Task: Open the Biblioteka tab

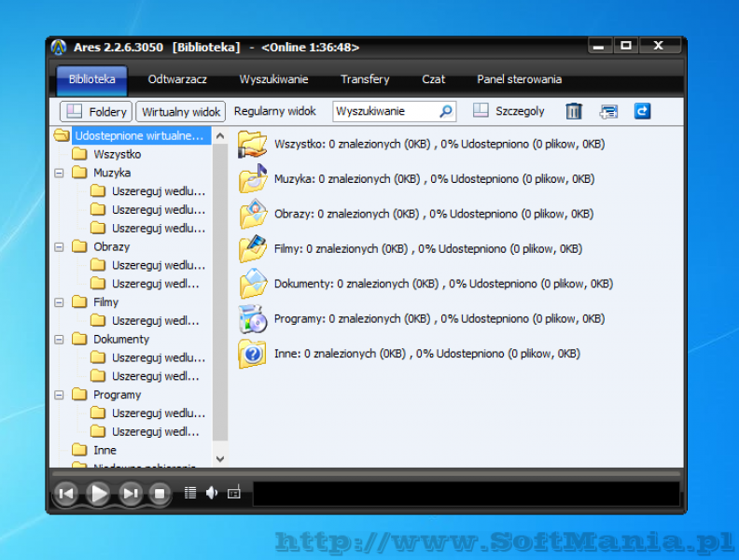Action: (91, 79)
